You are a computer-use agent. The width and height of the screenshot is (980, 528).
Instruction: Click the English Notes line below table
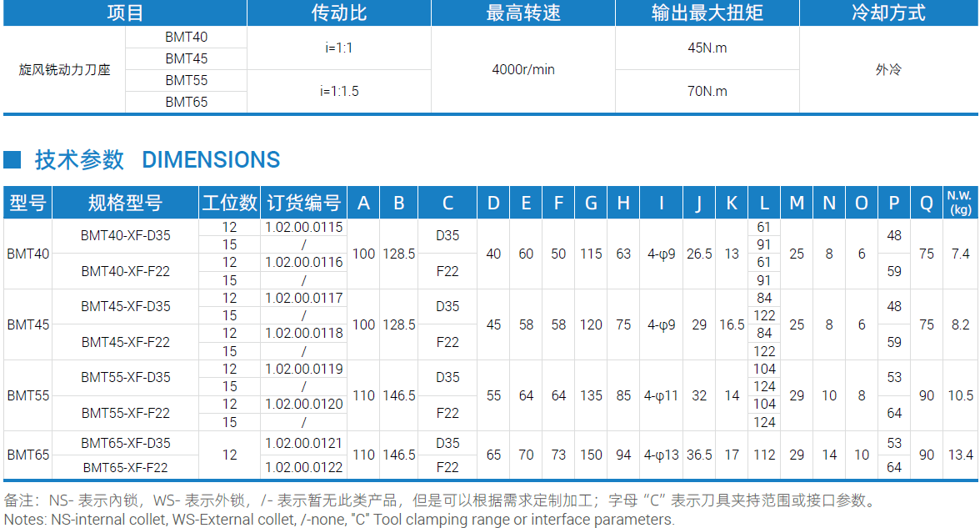click(339, 519)
